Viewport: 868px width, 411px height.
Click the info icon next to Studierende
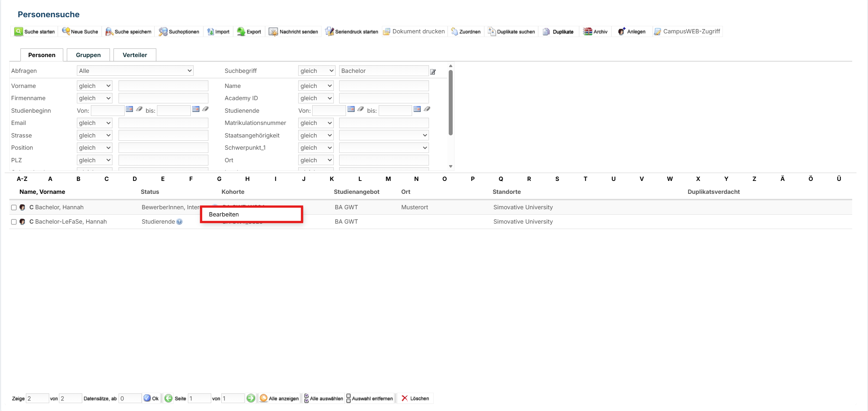tap(179, 222)
